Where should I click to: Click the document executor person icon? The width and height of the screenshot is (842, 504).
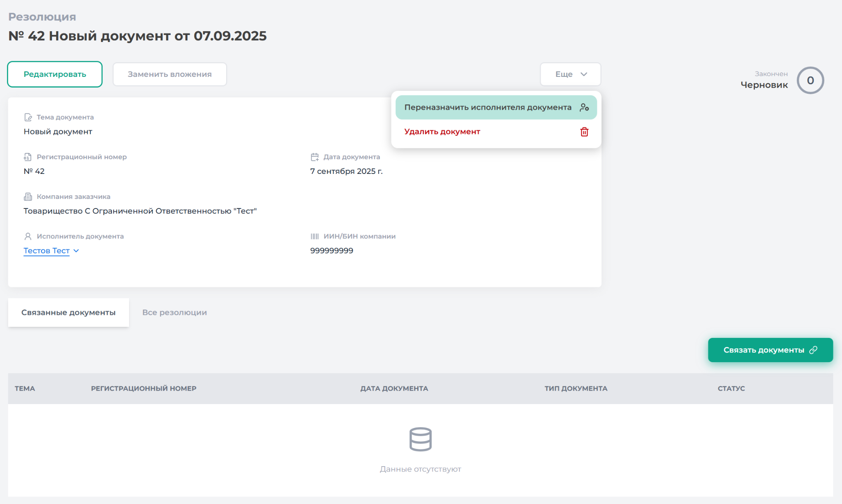(x=28, y=236)
